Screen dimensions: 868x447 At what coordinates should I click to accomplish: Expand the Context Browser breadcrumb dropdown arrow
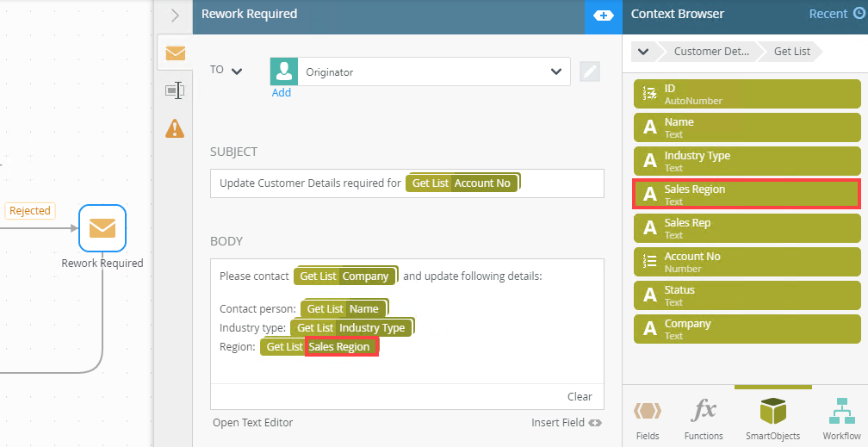pos(643,52)
